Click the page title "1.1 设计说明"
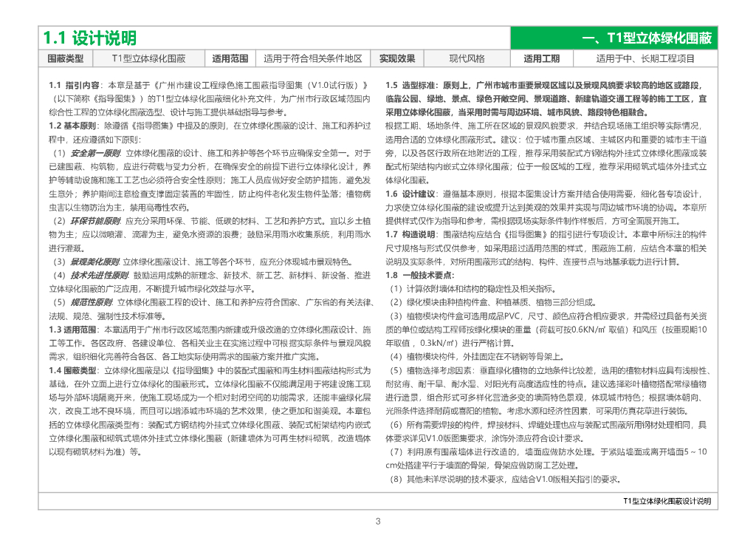This screenshot has width=756, height=535. point(89,38)
